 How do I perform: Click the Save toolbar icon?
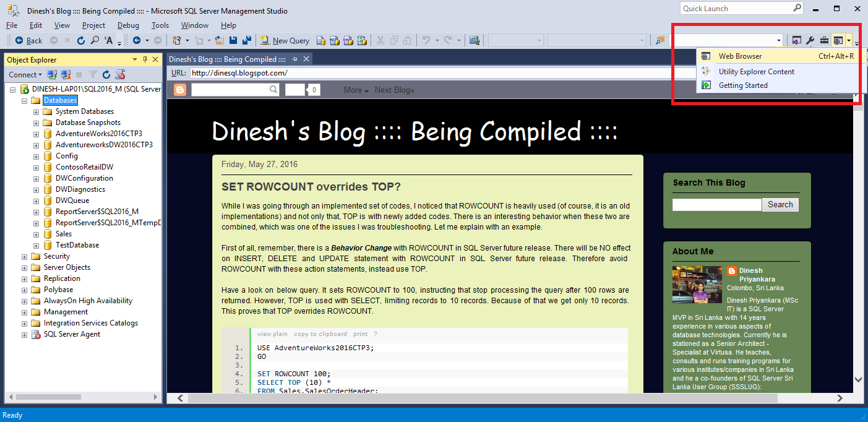point(233,41)
